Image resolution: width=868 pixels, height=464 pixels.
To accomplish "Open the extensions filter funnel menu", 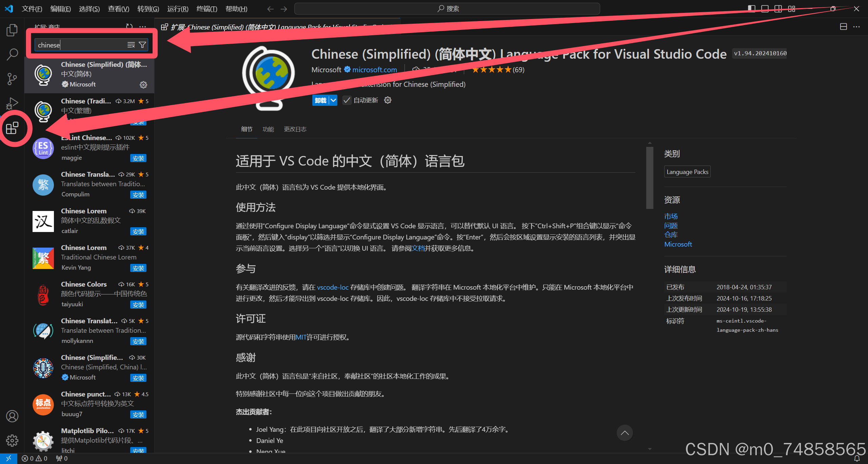I will 142,44.
